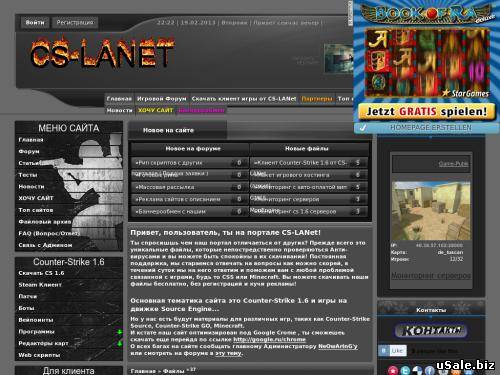Click the Войти login button
500x375 pixels.
click(x=35, y=23)
